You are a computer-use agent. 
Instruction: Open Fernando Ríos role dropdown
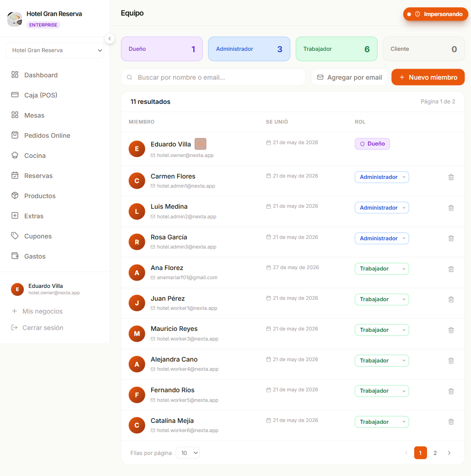382,391
